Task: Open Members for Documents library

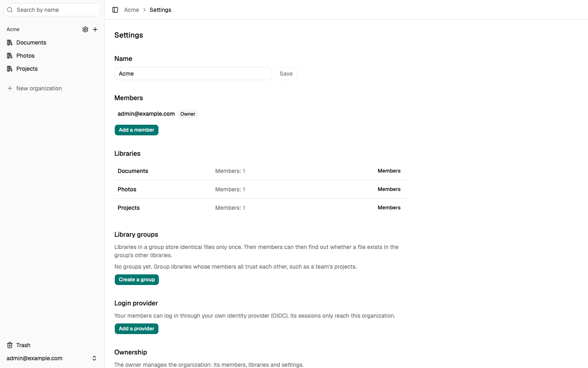Action: (x=389, y=171)
